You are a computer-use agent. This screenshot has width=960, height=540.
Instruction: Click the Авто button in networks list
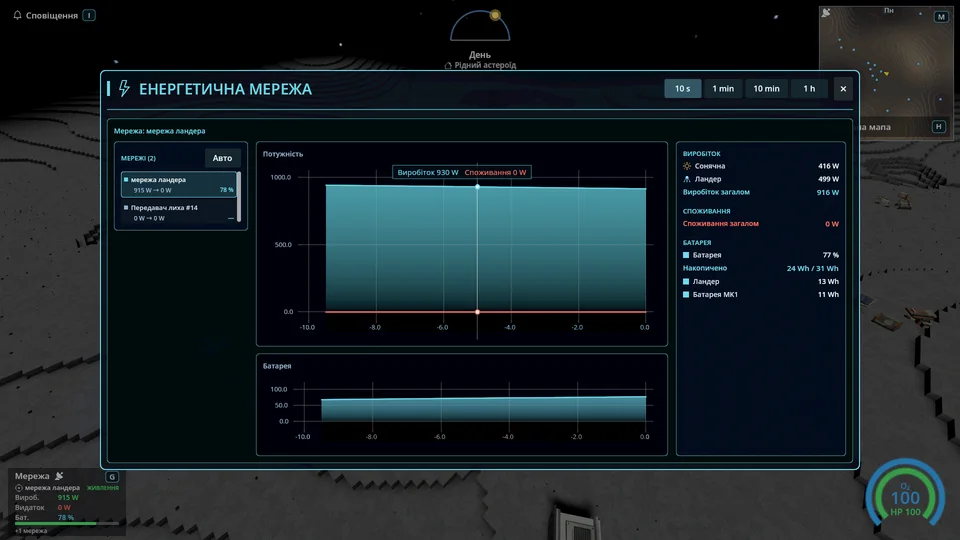pos(222,158)
